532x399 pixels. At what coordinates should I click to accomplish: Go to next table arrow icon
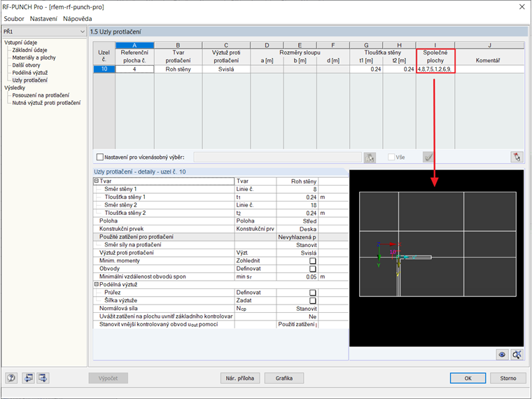click(x=43, y=377)
